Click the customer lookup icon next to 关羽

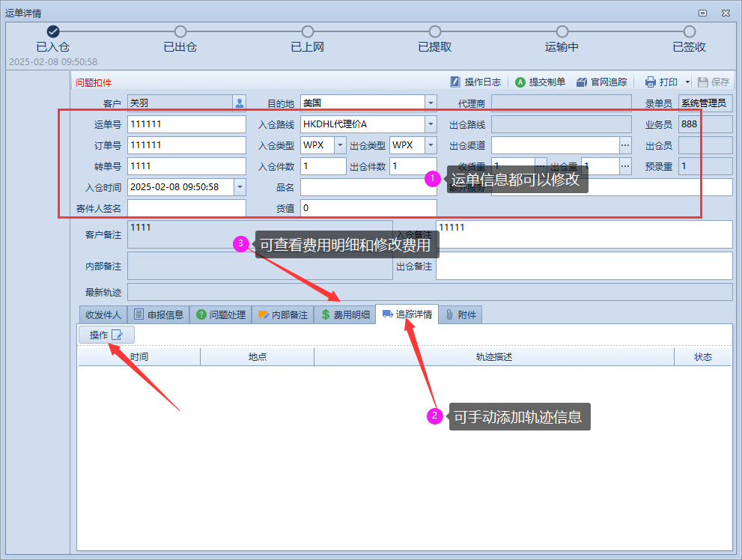coord(239,103)
